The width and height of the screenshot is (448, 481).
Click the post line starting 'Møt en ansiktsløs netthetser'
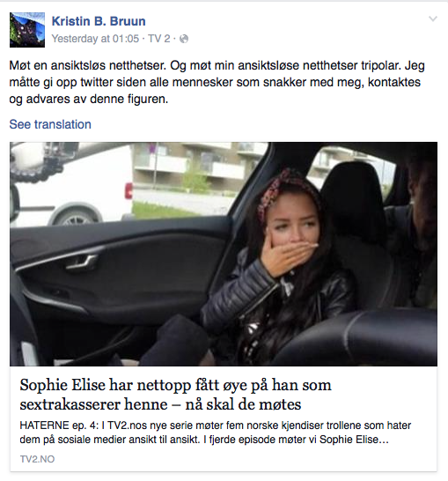pyautogui.click(x=217, y=66)
